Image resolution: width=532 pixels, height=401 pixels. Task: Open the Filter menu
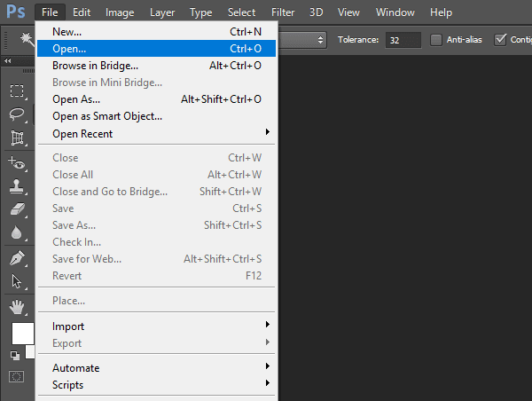tap(283, 12)
